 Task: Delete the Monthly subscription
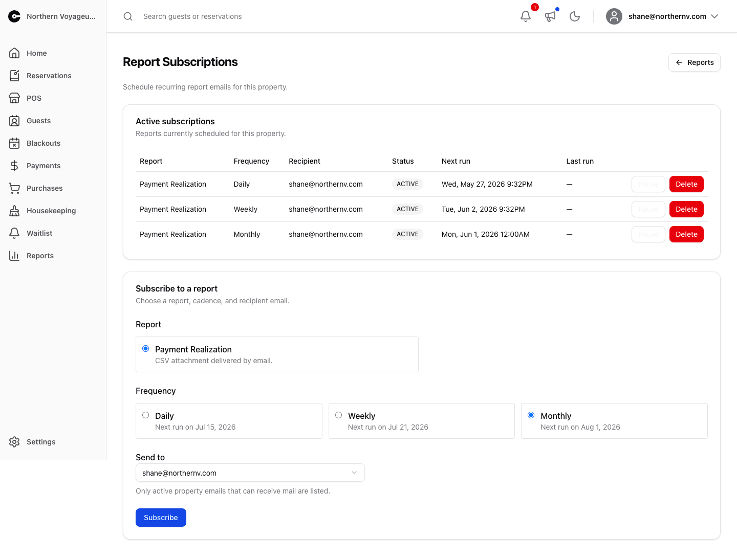(686, 234)
